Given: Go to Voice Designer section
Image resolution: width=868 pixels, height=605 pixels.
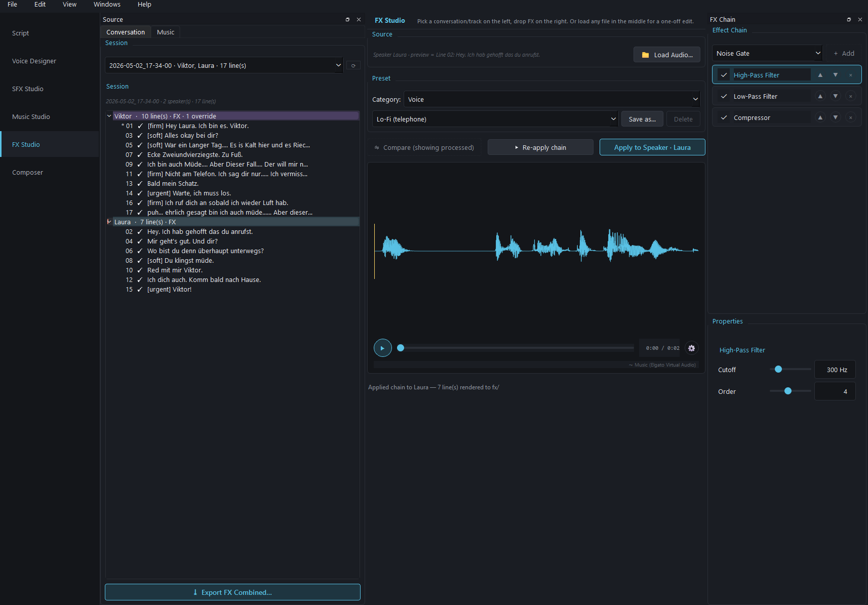Looking at the screenshot, I should (49, 61).
